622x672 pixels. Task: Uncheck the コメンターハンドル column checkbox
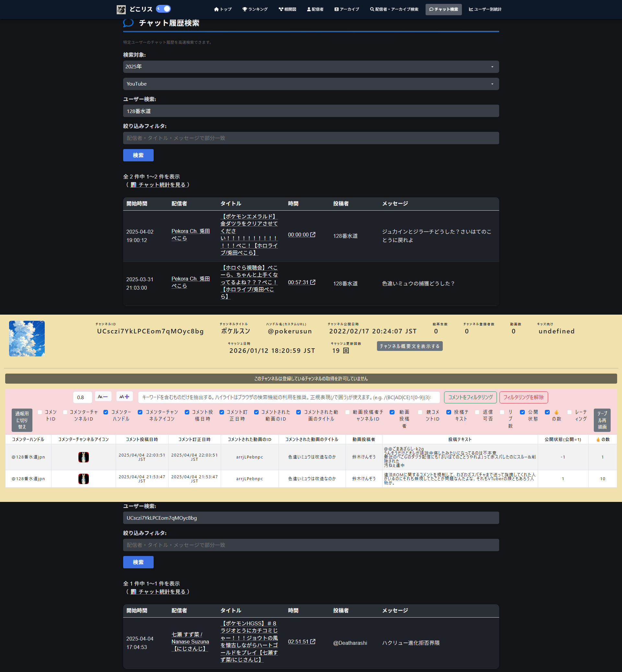click(x=106, y=412)
